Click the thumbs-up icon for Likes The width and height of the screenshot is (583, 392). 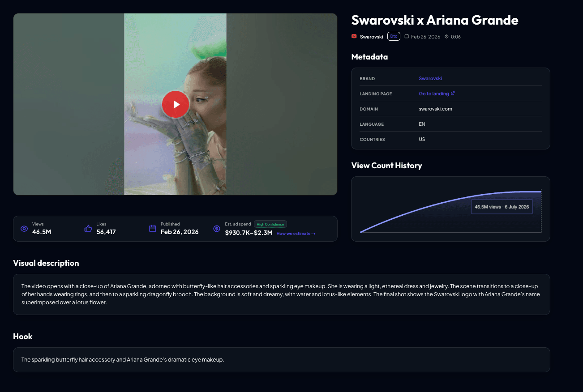pos(88,229)
